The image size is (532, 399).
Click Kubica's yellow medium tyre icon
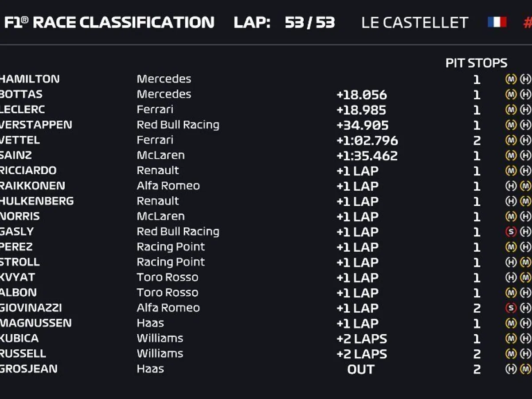[x=511, y=339]
